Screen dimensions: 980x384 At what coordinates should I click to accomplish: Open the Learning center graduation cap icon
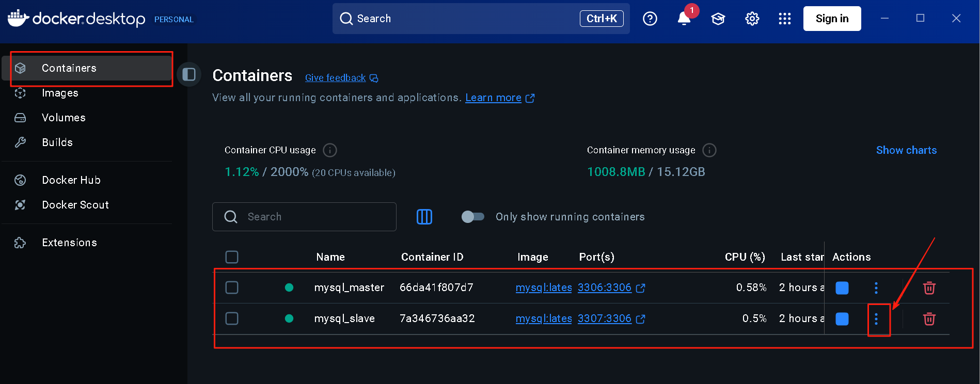tap(718, 19)
